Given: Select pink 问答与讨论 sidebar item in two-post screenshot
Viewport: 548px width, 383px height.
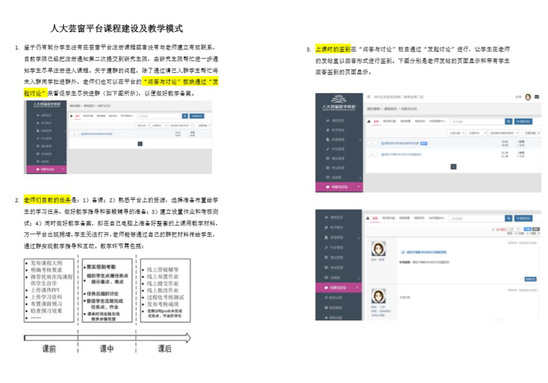Looking at the screenshot, I should (x=339, y=187).
